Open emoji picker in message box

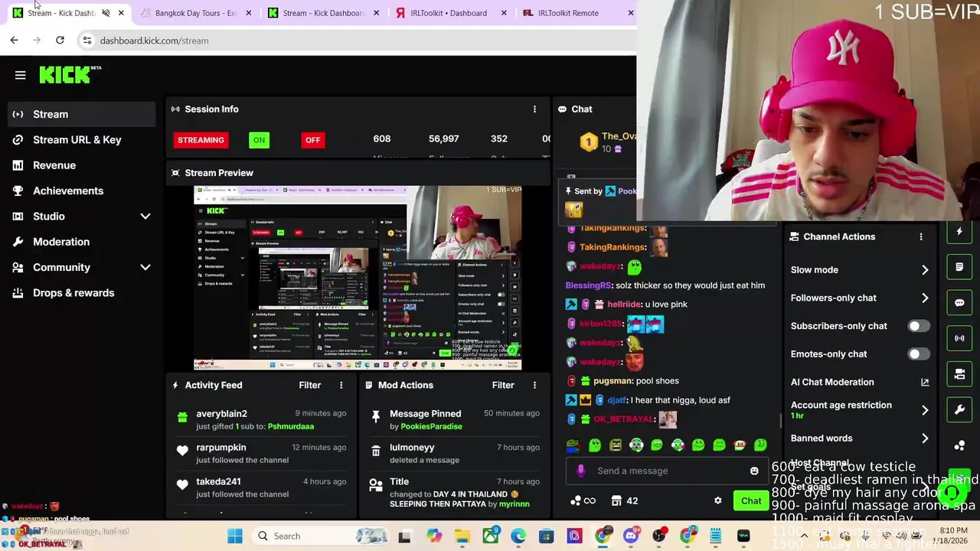[x=754, y=471]
